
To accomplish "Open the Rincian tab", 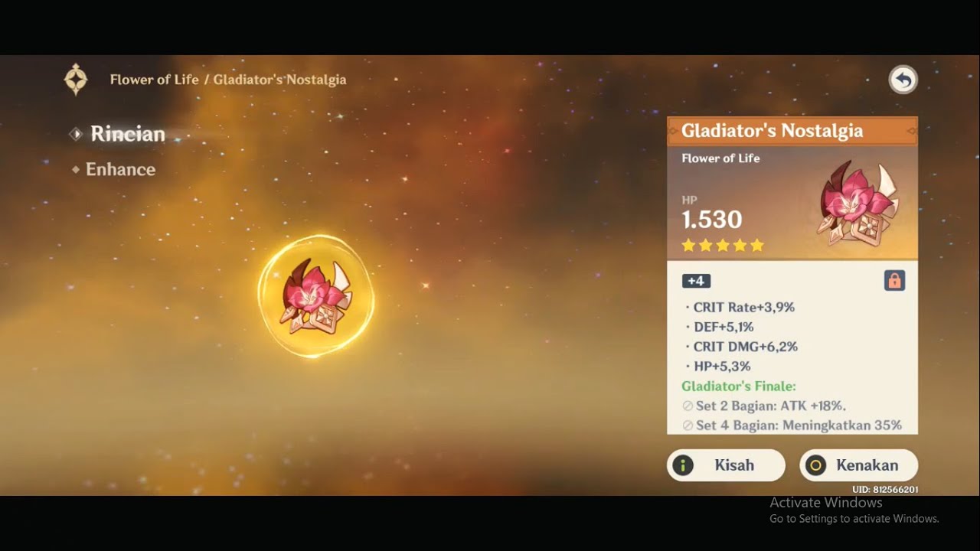I will coord(127,134).
